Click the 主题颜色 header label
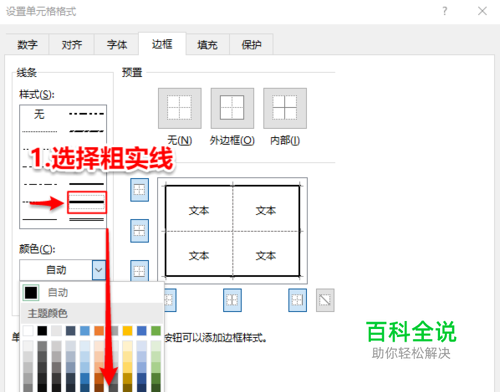 [x=47, y=313]
